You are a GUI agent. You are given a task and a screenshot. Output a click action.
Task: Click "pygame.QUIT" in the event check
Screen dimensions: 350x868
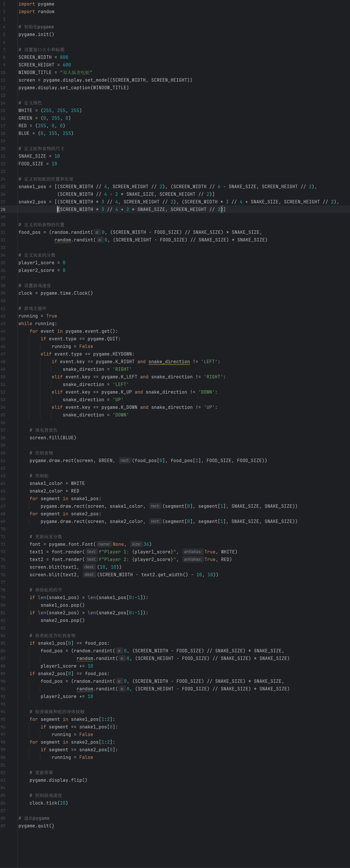coord(102,339)
